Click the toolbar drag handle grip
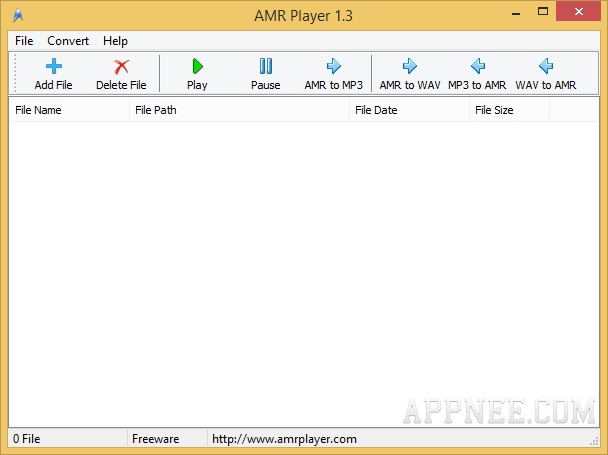This screenshot has height=455, width=608. 15,73
